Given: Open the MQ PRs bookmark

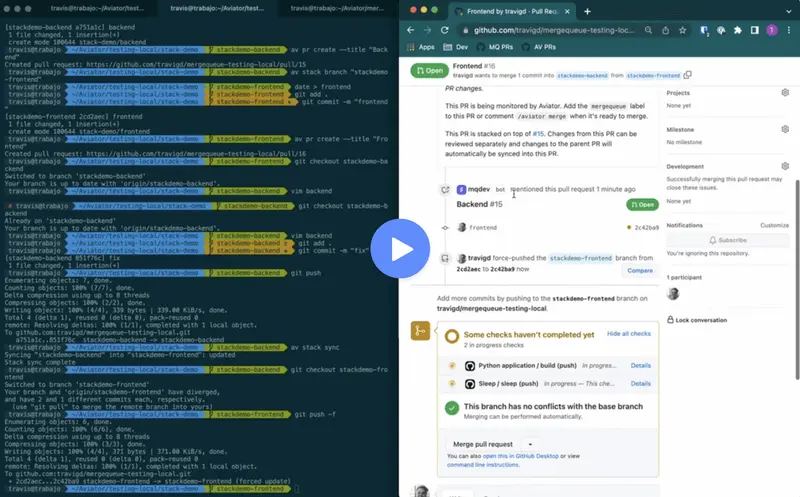Looking at the screenshot, I should click(x=495, y=47).
